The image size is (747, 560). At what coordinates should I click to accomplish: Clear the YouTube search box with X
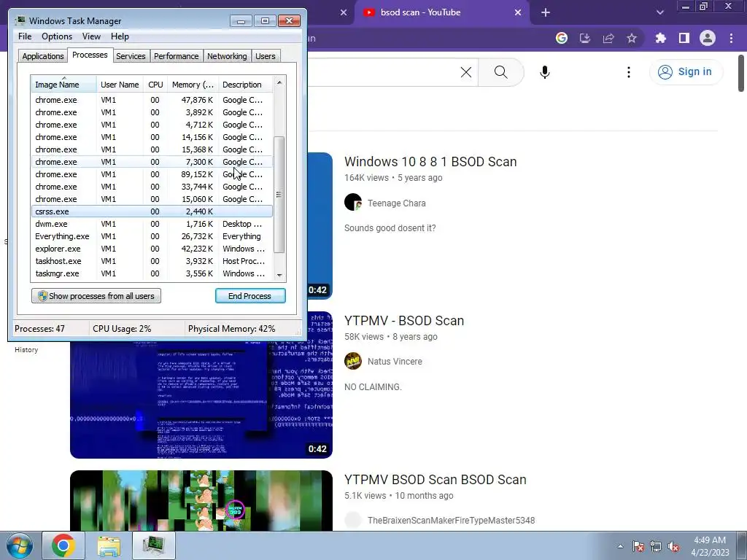pos(466,72)
